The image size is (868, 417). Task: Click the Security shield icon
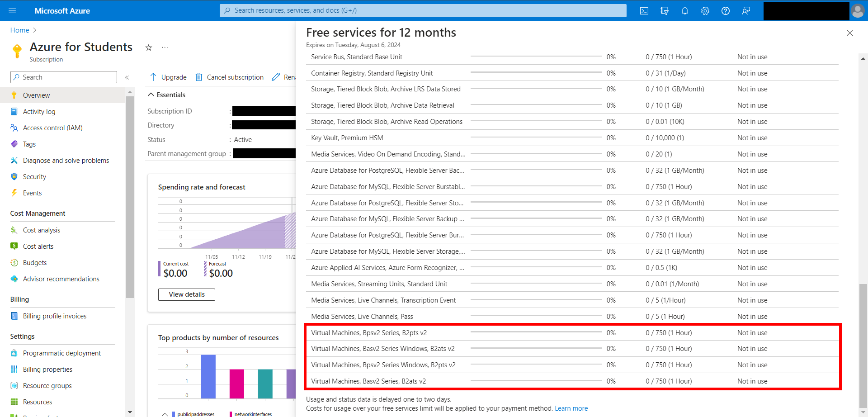[14, 177]
